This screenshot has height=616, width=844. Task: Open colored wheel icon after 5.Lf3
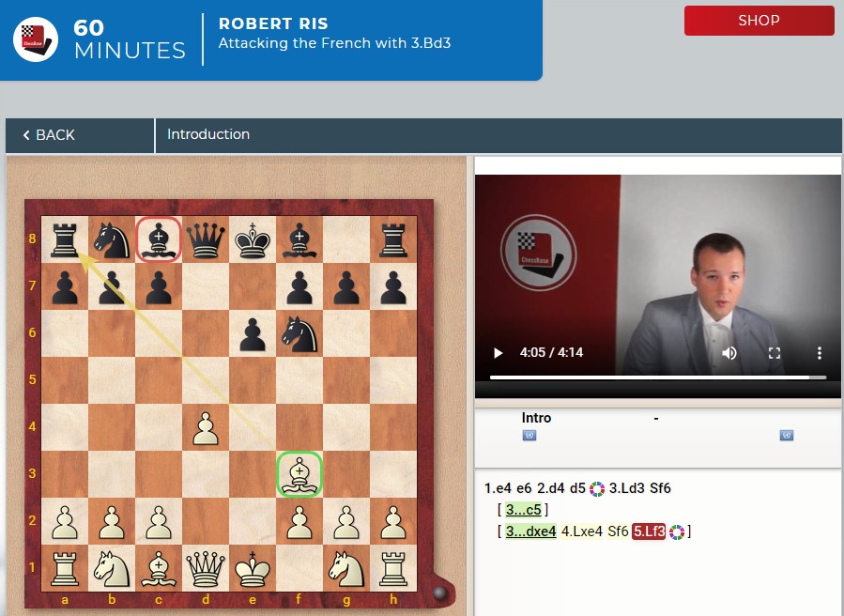676,532
